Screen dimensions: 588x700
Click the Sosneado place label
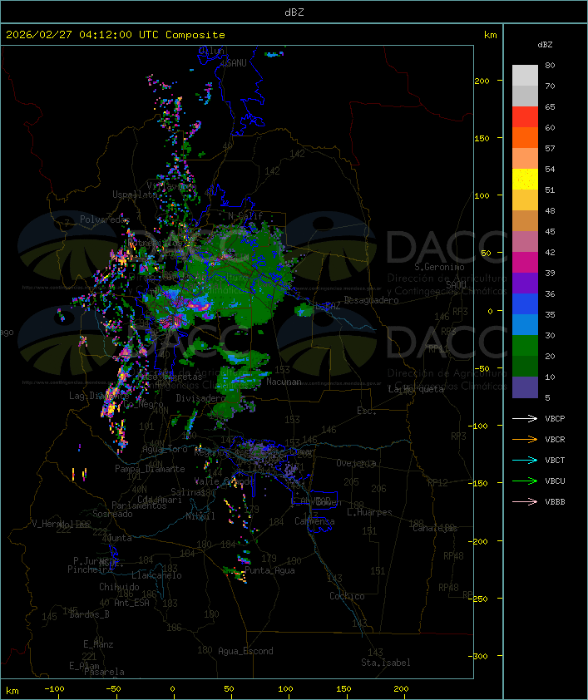coord(112,514)
